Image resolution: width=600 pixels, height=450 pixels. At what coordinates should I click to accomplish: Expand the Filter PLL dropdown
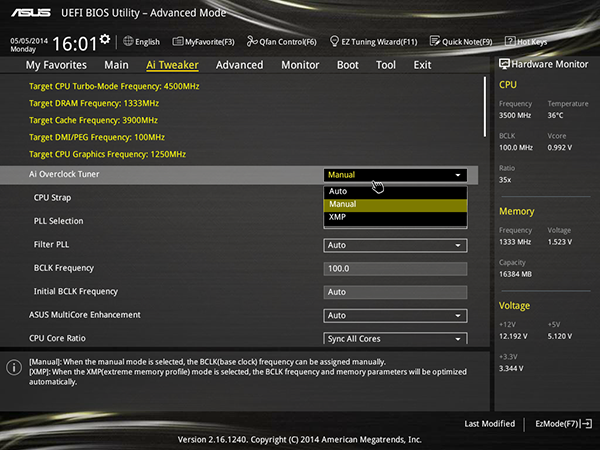(x=395, y=245)
